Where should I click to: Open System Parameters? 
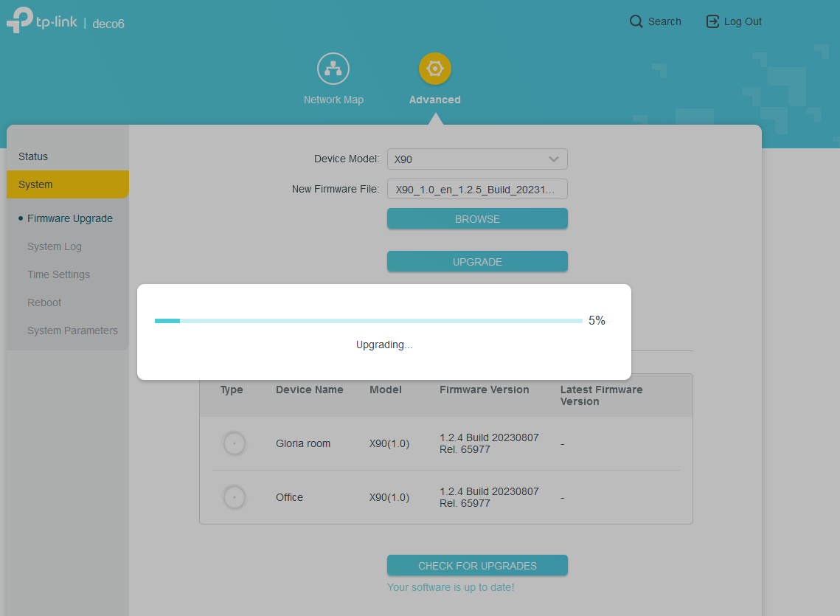72,331
